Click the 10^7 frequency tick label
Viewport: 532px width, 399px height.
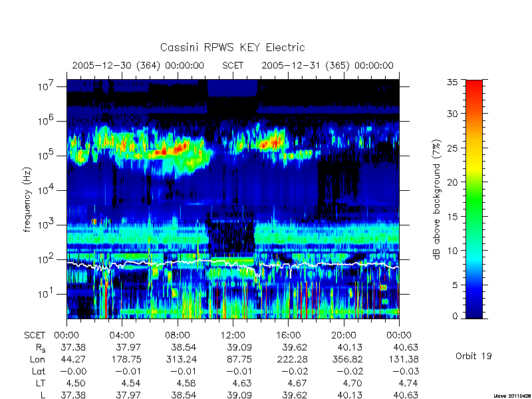[x=47, y=86]
